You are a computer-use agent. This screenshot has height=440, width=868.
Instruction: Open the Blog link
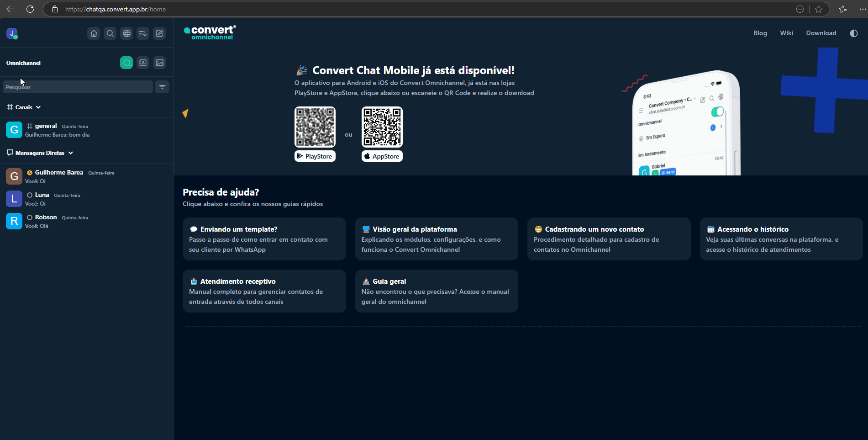tap(760, 33)
